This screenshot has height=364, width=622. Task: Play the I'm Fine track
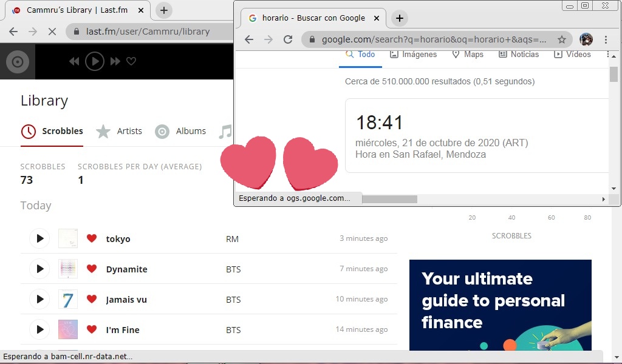(39, 329)
